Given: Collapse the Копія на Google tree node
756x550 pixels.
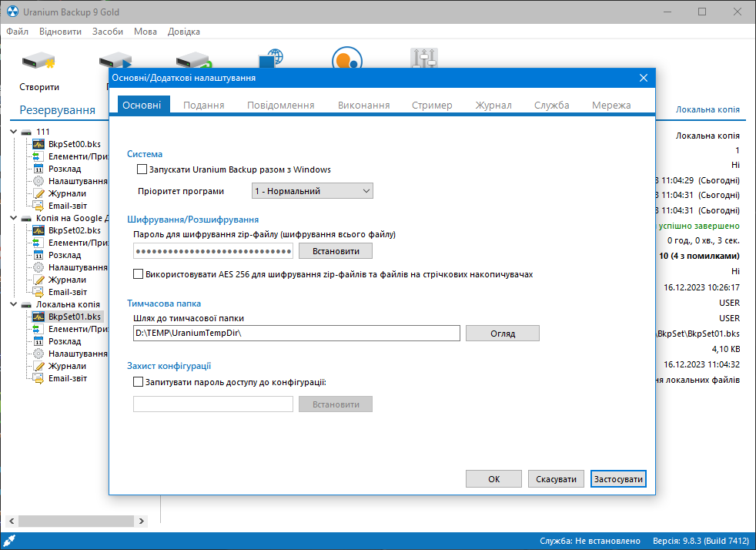Looking at the screenshot, I should [14, 218].
